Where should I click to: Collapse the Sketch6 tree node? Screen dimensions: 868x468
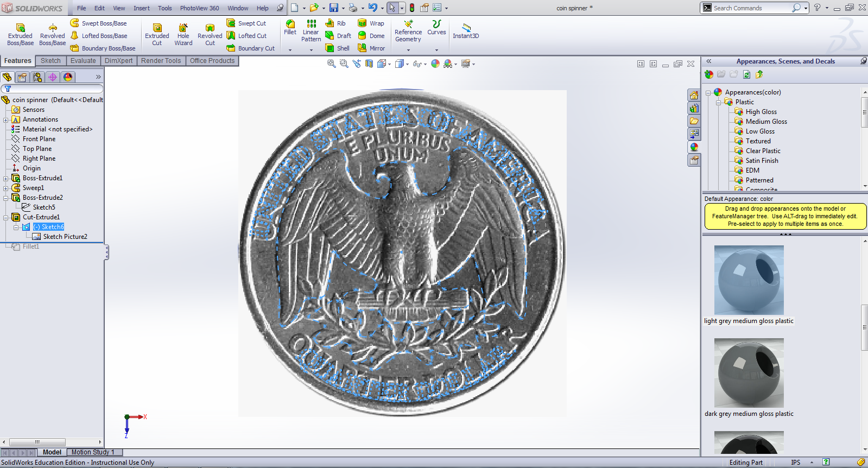tap(16, 227)
